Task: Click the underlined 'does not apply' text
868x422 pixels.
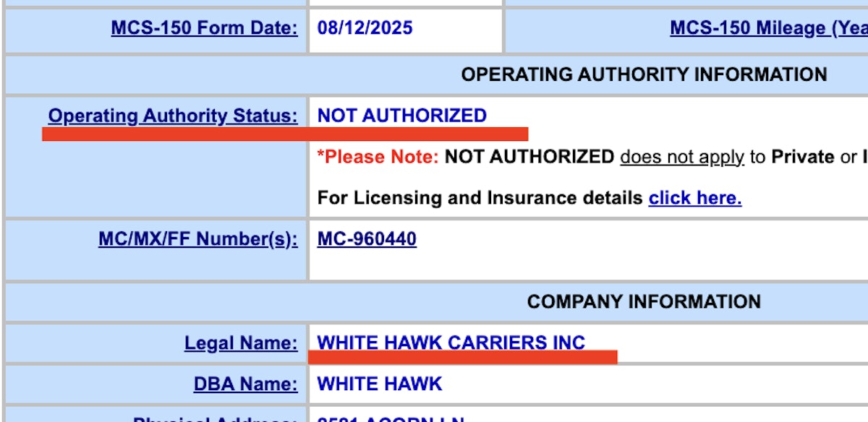Action: (682, 157)
